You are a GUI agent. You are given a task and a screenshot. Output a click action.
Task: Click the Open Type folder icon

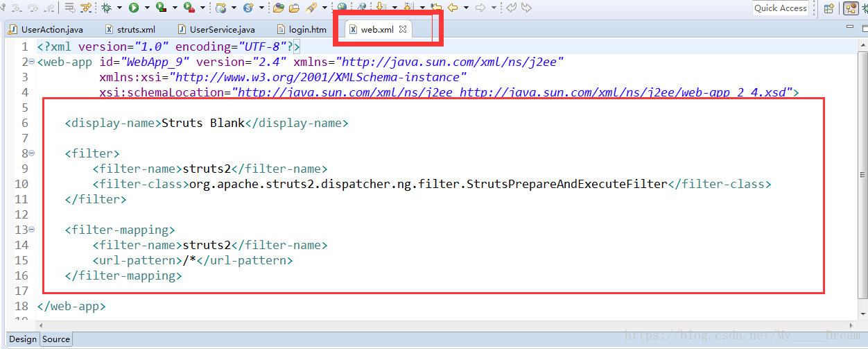(278, 8)
